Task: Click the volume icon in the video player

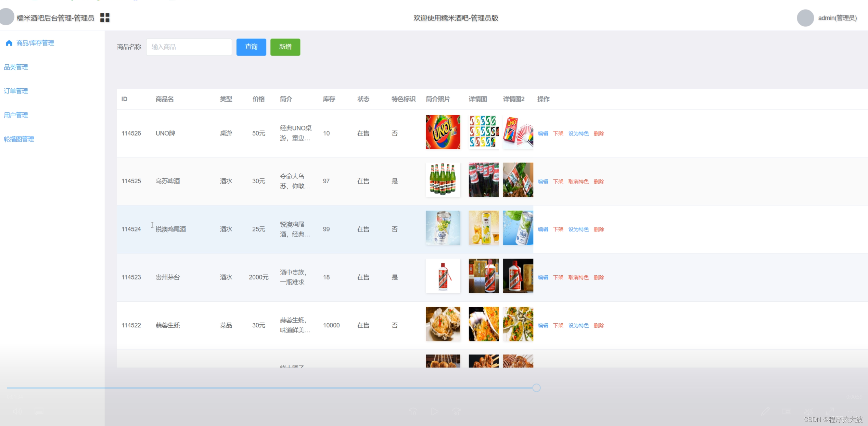Action: (x=17, y=411)
